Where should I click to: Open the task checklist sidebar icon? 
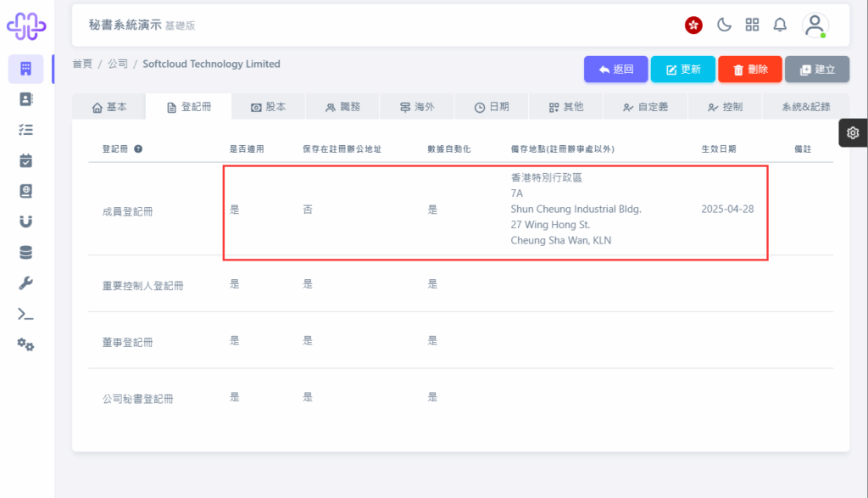pyautogui.click(x=25, y=130)
